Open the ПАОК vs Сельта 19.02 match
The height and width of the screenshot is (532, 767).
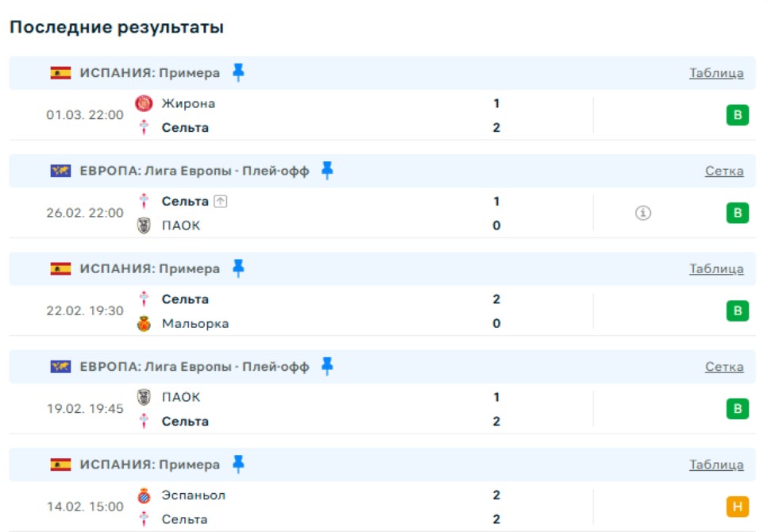tap(318, 409)
